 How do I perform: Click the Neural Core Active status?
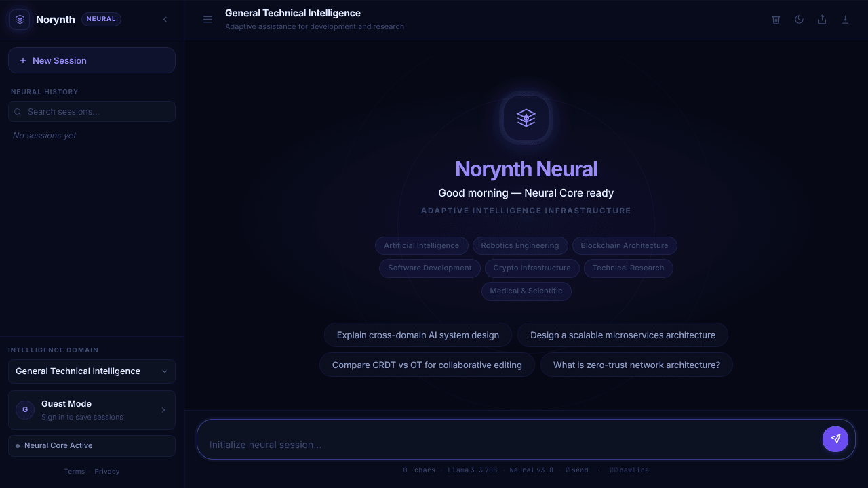[x=92, y=445]
